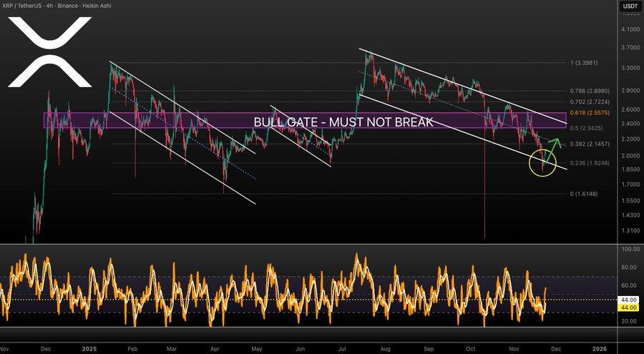
Task: Select the BULL GATE - MUST NOT BREAK text
Action: (x=343, y=122)
